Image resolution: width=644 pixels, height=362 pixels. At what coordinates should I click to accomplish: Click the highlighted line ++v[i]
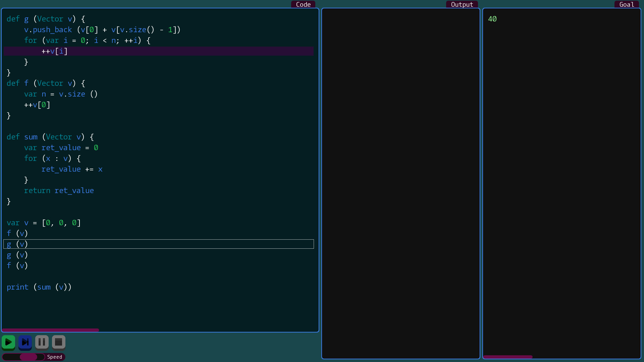click(159, 51)
